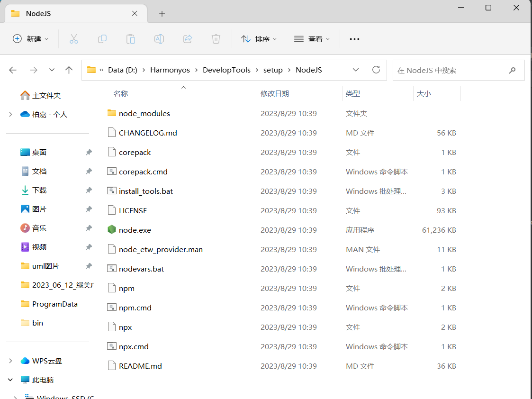Open 下载 downloads in sidebar
Screen dimensions: 532x399
(x=34, y=190)
